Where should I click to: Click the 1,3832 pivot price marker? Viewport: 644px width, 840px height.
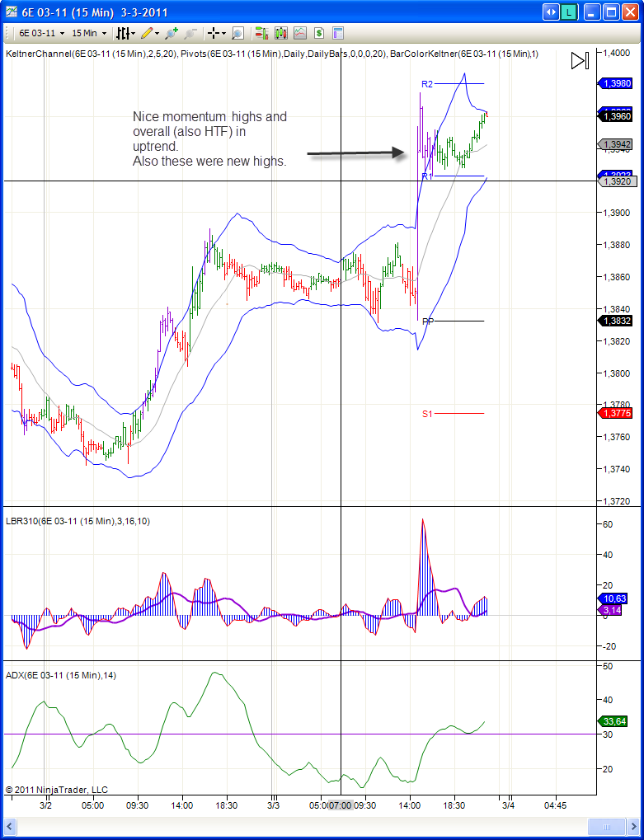616,321
